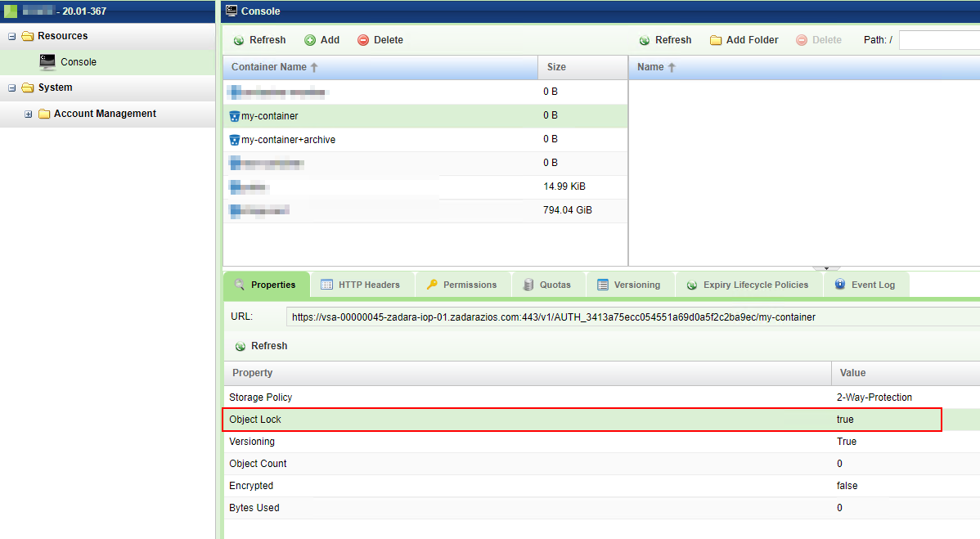Click the first blurred container row
This screenshot has height=539, width=980.
[425, 92]
